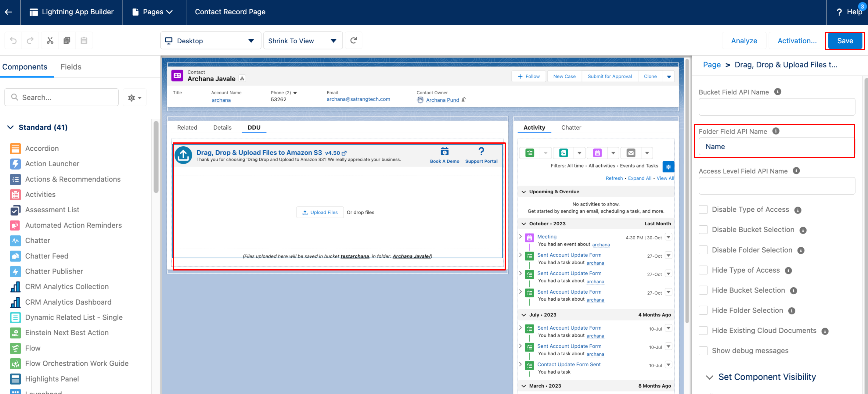
Task: Open the Chatter tab
Action: (571, 128)
